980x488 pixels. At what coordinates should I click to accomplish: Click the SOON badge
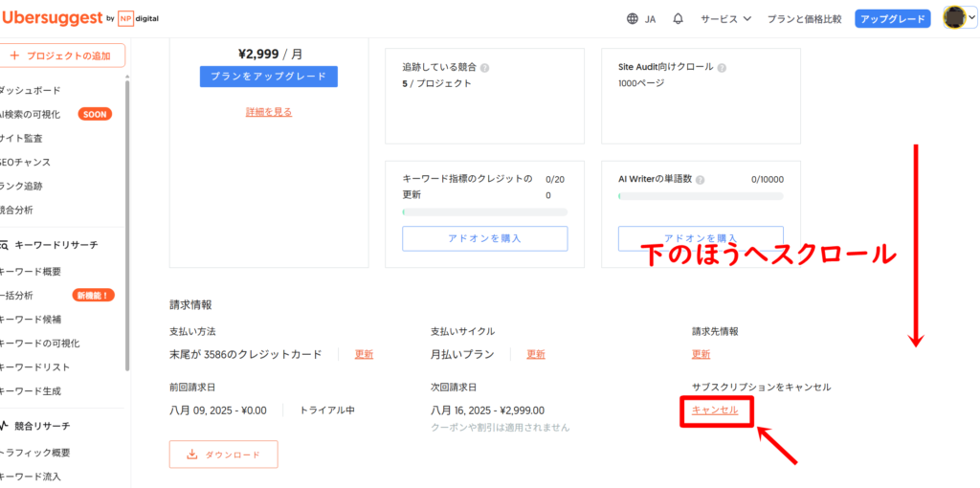click(95, 115)
